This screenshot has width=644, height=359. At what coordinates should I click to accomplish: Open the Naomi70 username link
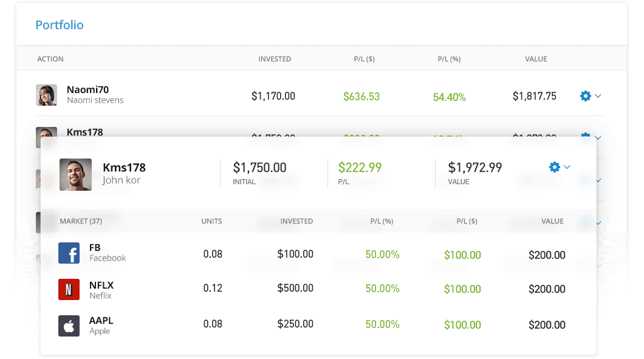[87, 90]
